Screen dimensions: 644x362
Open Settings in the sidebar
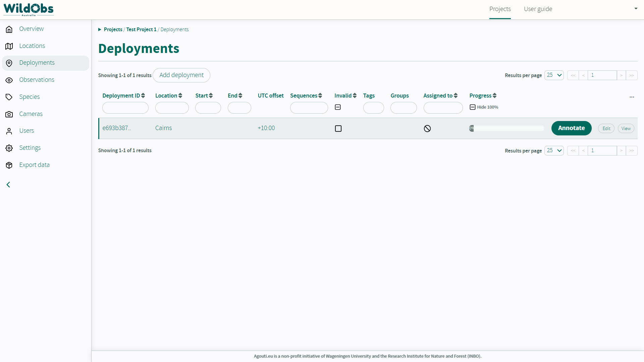tap(30, 148)
